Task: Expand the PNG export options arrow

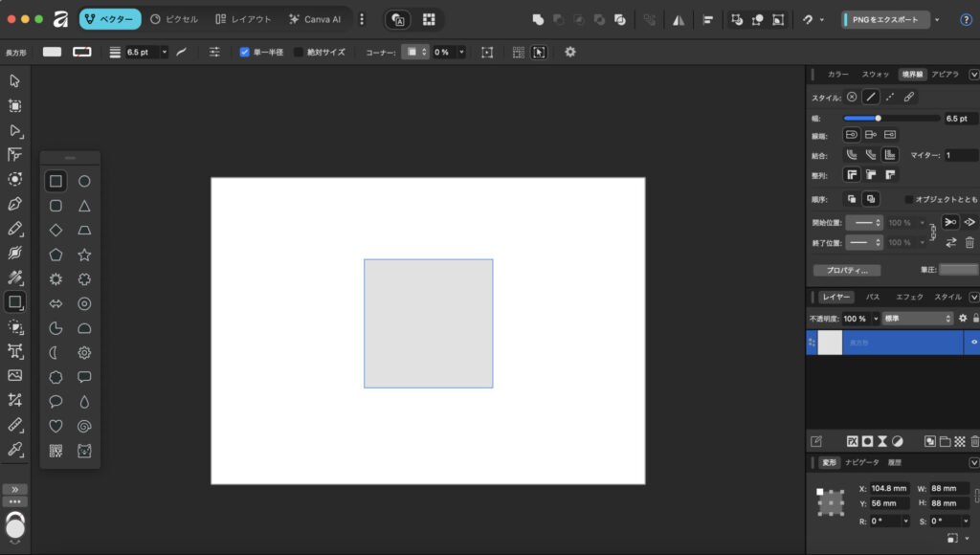Action: [x=936, y=19]
